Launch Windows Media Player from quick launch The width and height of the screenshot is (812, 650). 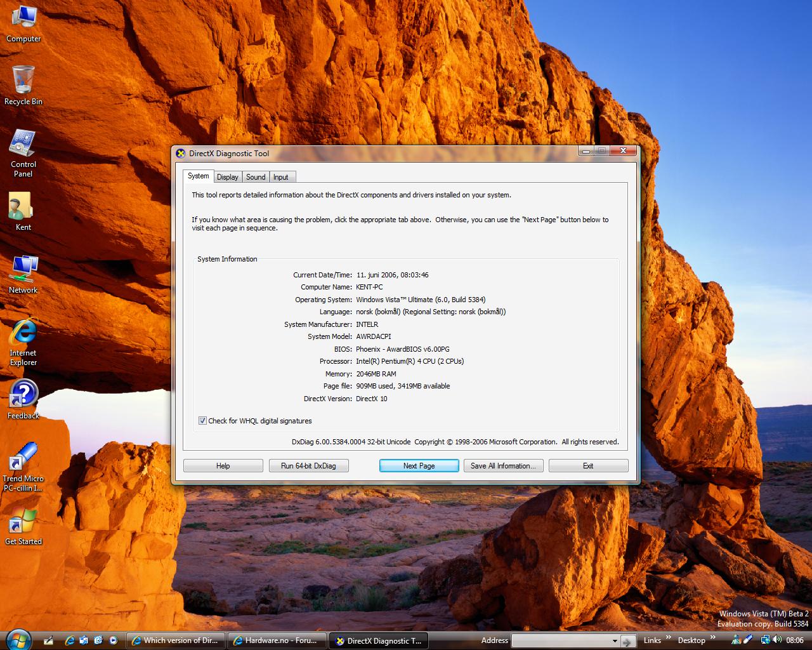point(113,640)
